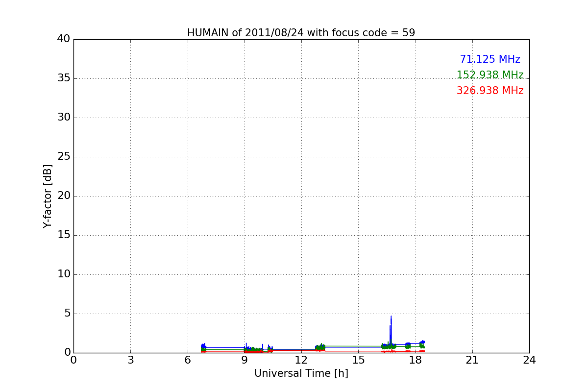Click y-axis tick label 5
This screenshot has width=588, height=392.
(67, 313)
